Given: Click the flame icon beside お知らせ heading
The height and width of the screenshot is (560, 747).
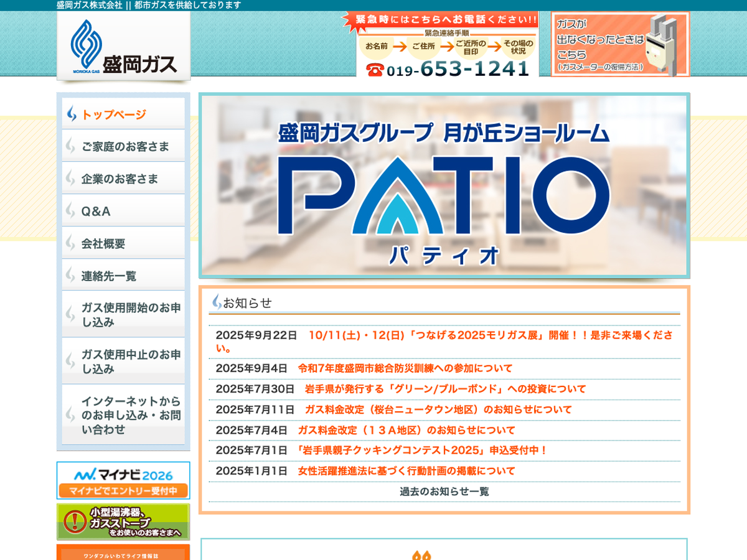Looking at the screenshot, I should (217, 302).
